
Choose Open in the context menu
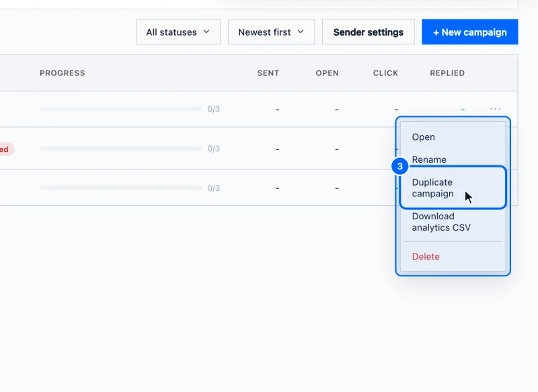(x=453, y=137)
